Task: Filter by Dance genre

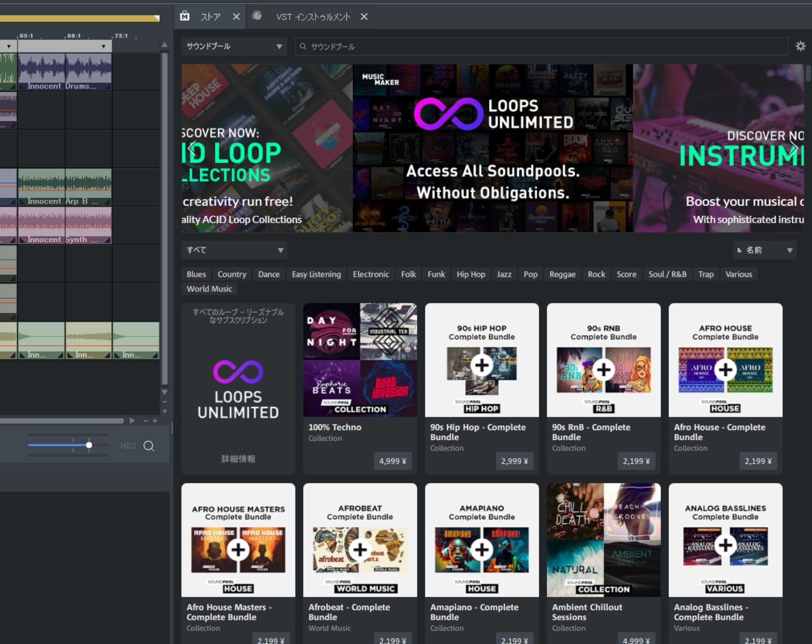Action: coord(269,274)
